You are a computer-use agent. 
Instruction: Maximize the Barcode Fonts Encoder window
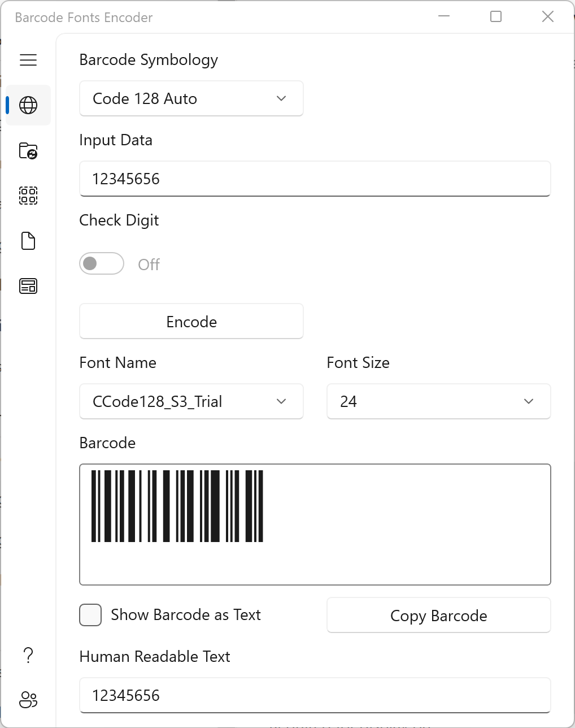click(x=496, y=17)
